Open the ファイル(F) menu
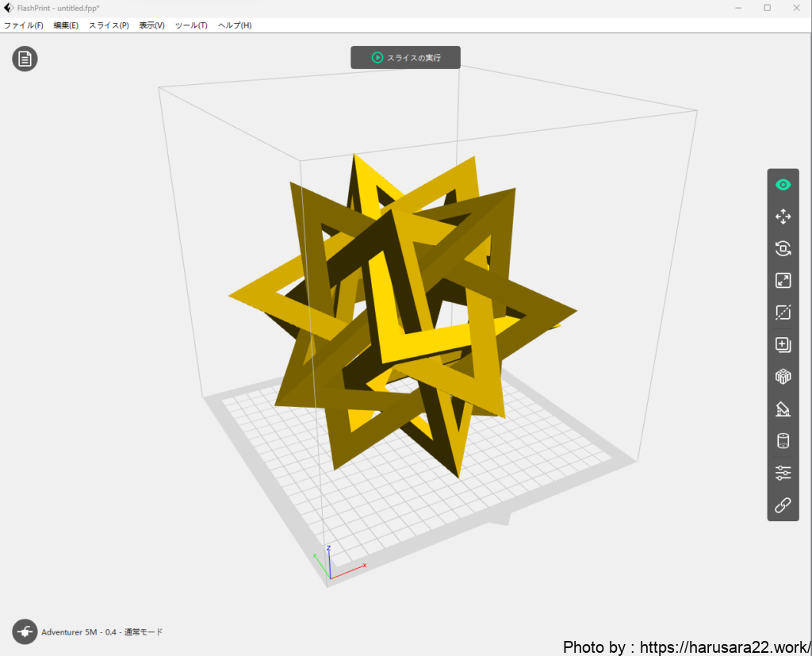Image resolution: width=812 pixels, height=656 pixels. (24, 25)
